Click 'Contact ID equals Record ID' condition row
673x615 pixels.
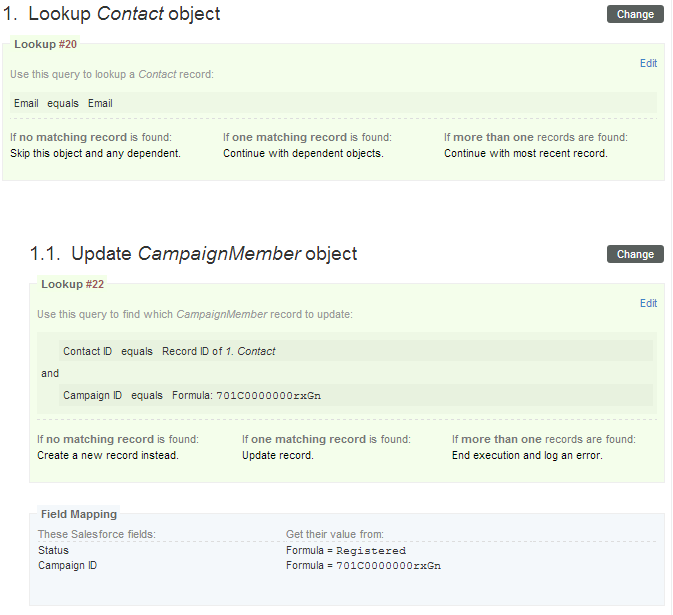[356, 351]
